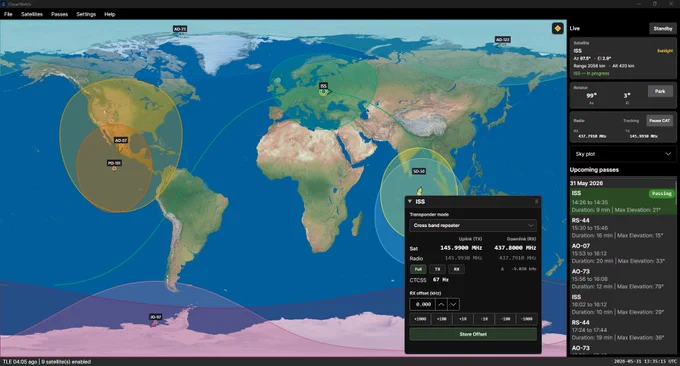The image size is (680, 366).
Task: Click the Pause CAT button
Action: coord(660,121)
